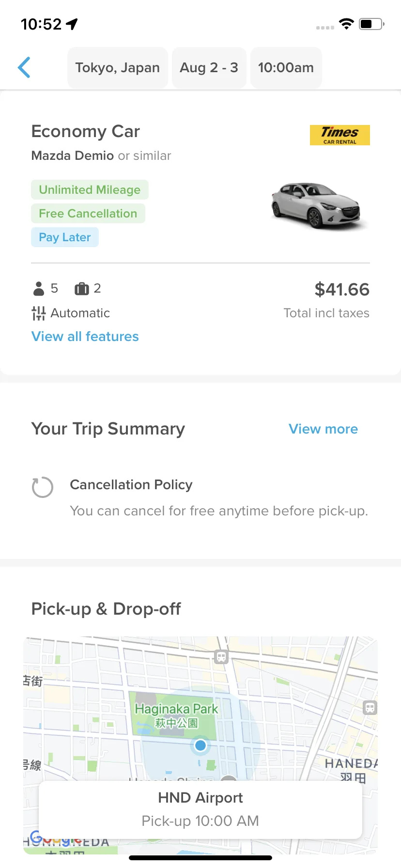Open View all features link
Image resolution: width=401 pixels, height=868 pixels.
tap(85, 337)
